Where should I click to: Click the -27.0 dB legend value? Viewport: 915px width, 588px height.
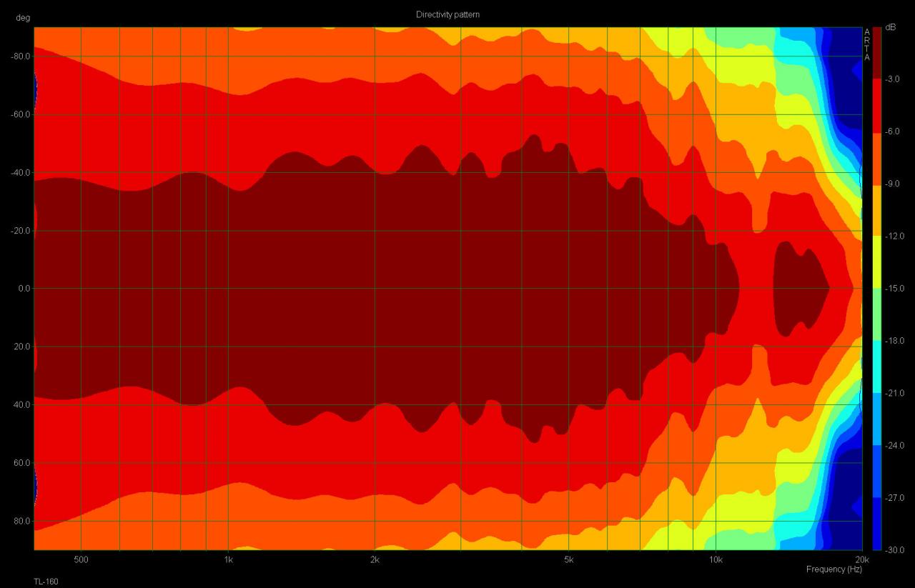(896, 498)
